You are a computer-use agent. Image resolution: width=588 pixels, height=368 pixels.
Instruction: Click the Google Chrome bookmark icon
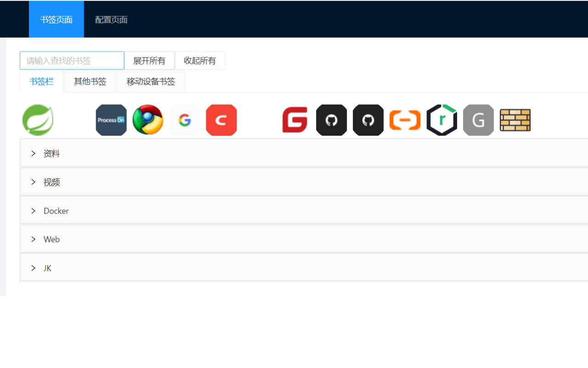(148, 120)
